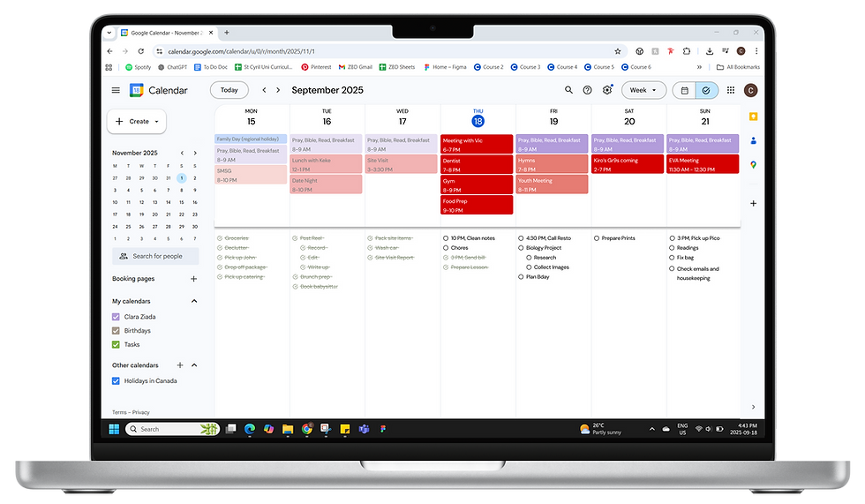The width and height of the screenshot is (865, 504).
Task: Toggle Clara Ziada calendar checkbox
Action: (x=116, y=317)
